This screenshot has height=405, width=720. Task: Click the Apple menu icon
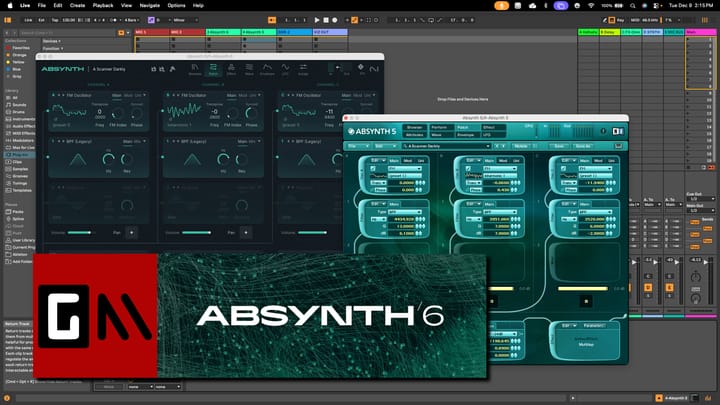point(9,6)
